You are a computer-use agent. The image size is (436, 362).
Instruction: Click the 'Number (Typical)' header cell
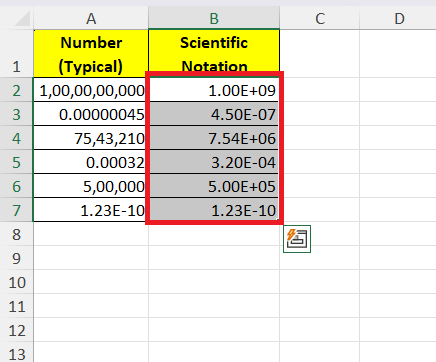pos(91,54)
